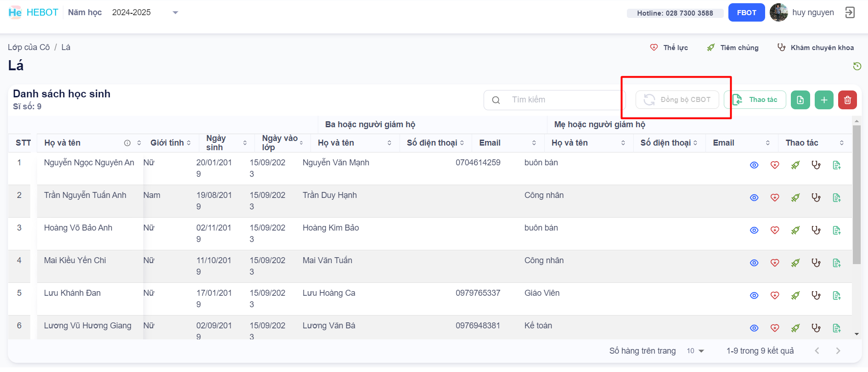The width and height of the screenshot is (868, 372).
Task: Open the Thể lực tab
Action: (670, 48)
